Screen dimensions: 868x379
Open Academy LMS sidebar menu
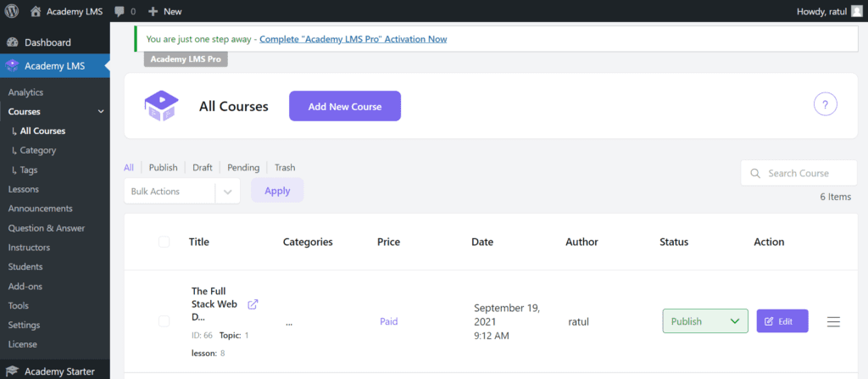pyautogui.click(x=55, y=66)
